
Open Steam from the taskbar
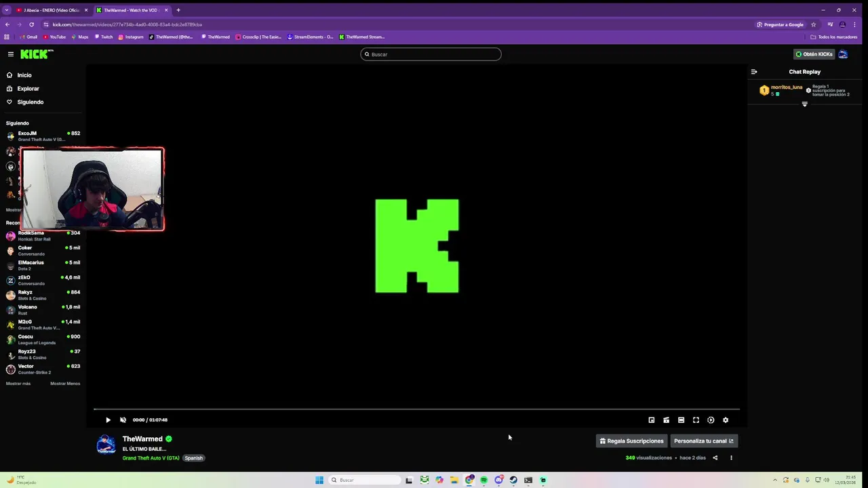513,480
